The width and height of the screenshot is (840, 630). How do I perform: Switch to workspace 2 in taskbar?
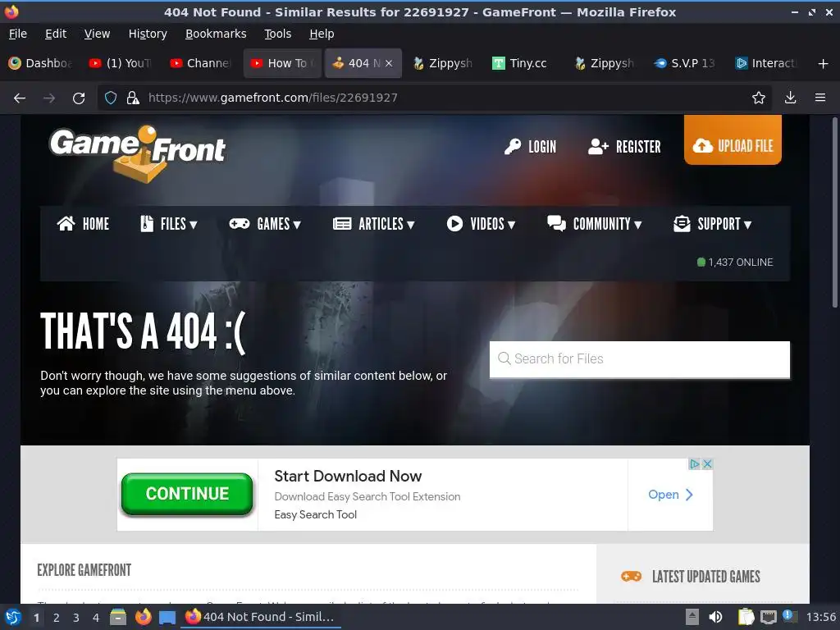pyautogui.click(x=57, y=618)
